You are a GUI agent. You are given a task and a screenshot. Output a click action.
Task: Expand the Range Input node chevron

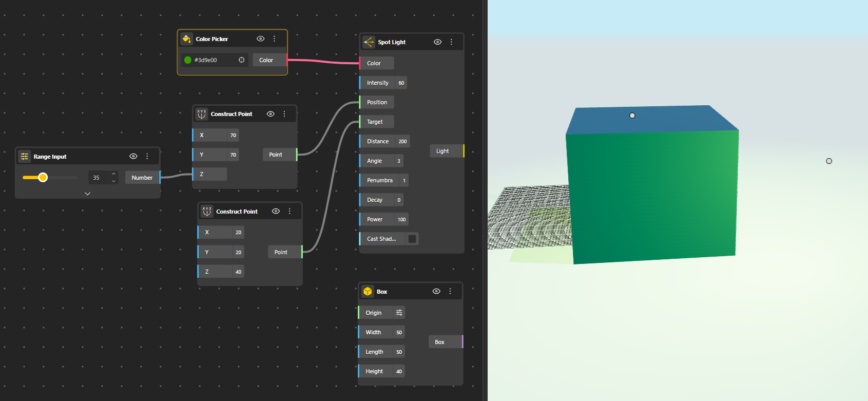click(x=87, y=194)
